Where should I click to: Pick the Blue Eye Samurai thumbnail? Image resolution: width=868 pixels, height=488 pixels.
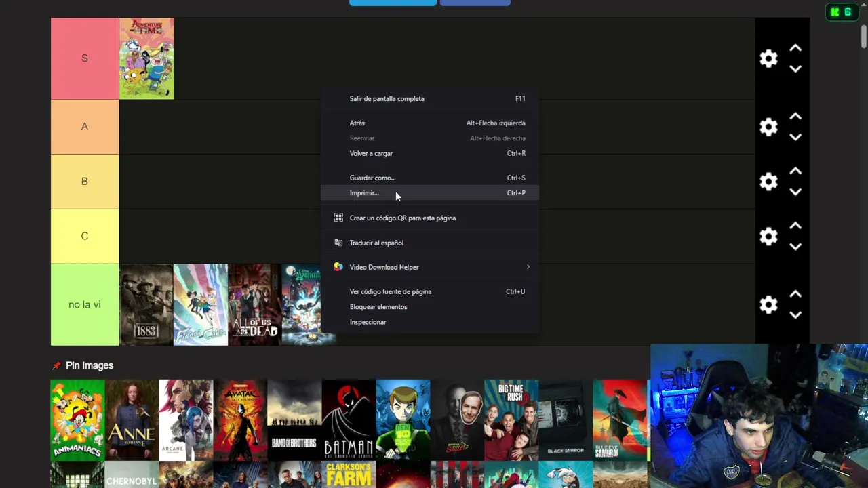tap(620, 420)
